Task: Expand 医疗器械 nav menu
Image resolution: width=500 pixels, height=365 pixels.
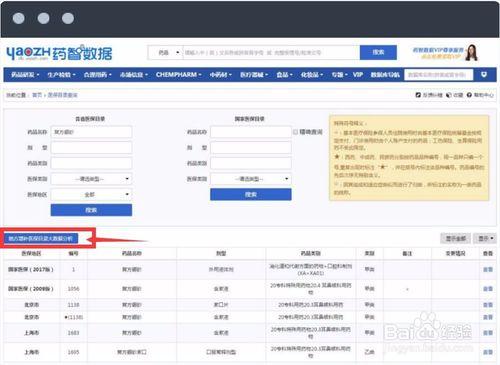Action: click(x=254, y=75)
